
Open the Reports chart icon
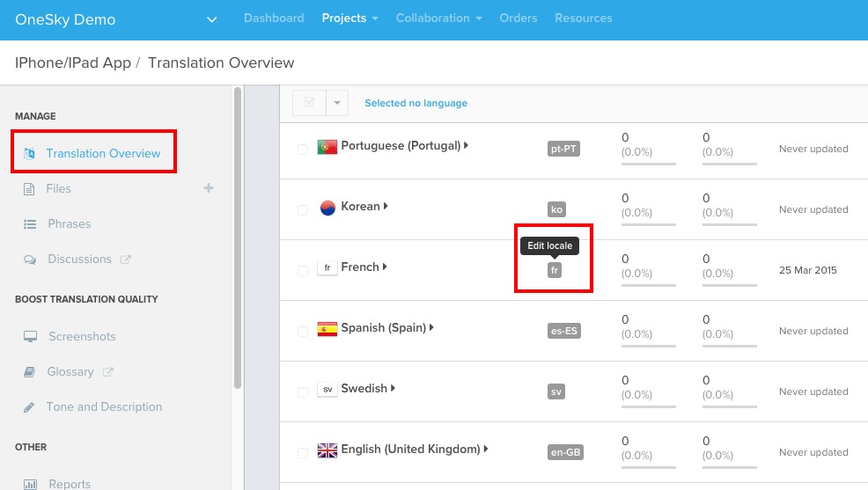[x=31, y=485]
